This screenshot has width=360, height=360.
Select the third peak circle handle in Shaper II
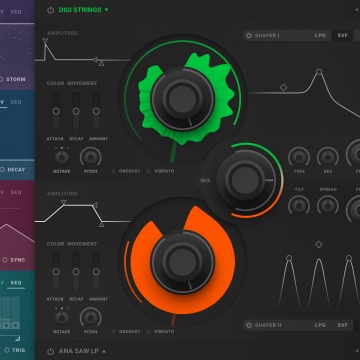point(349,258)
